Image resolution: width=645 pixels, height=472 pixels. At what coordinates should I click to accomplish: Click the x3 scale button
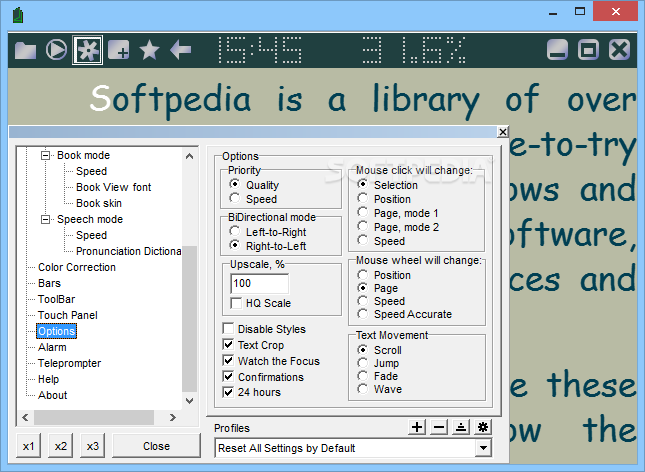coord(93,446)
